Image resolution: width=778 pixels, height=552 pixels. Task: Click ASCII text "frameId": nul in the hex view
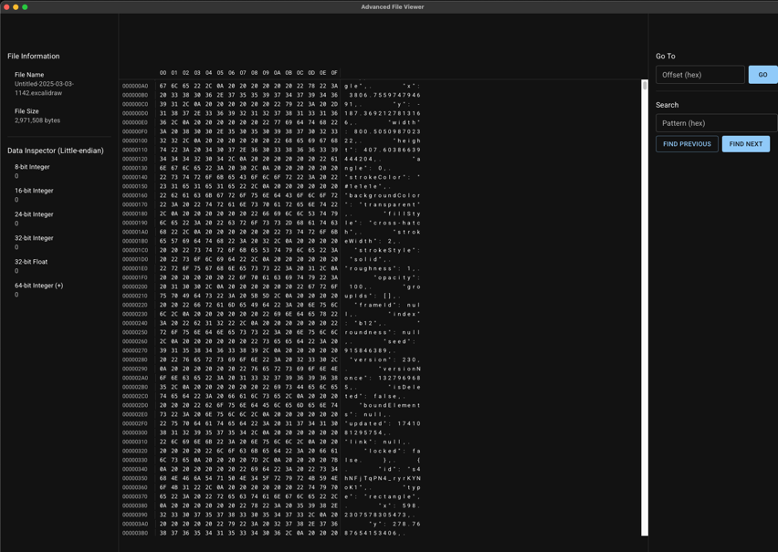387,306
